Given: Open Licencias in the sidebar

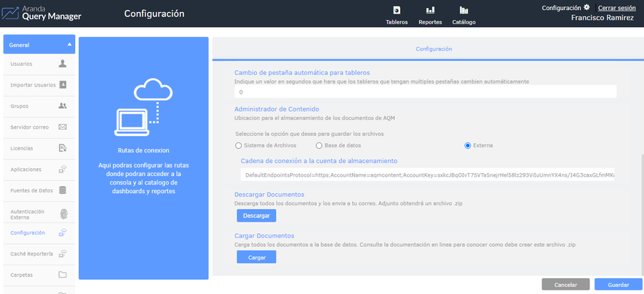Looking at the screenshot, I should pos(21,148).
